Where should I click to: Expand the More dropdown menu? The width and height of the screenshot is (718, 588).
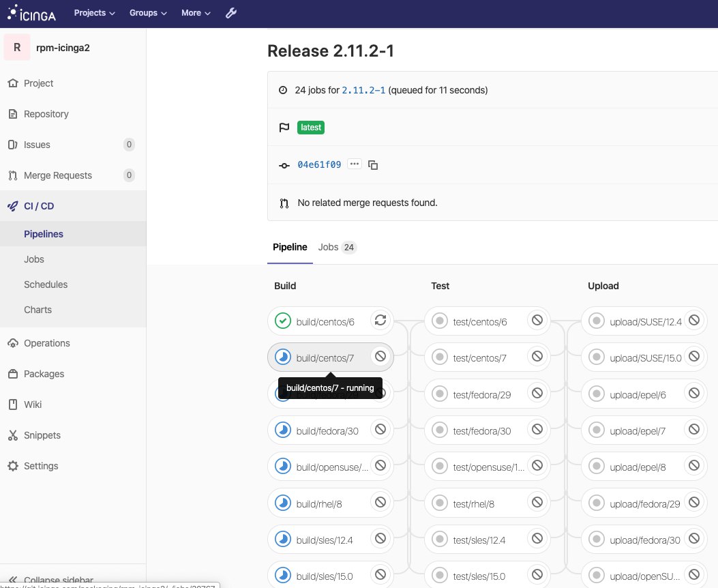pyautogui.click(x=196, y=13)
